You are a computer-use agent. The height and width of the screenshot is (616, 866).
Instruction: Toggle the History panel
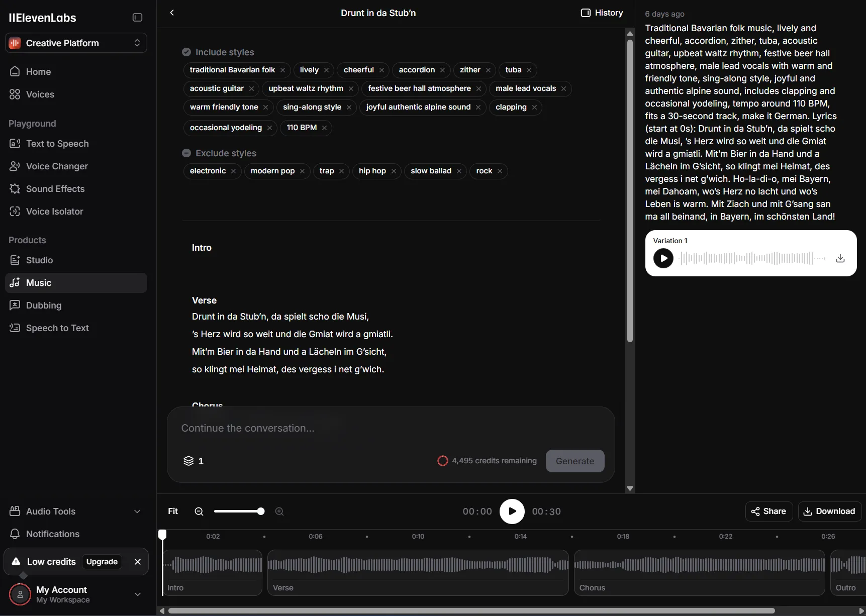[x=602, y=13]
